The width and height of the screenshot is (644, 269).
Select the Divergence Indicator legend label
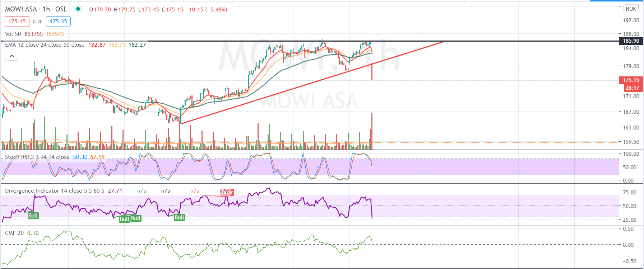click(x=55, y=191)
